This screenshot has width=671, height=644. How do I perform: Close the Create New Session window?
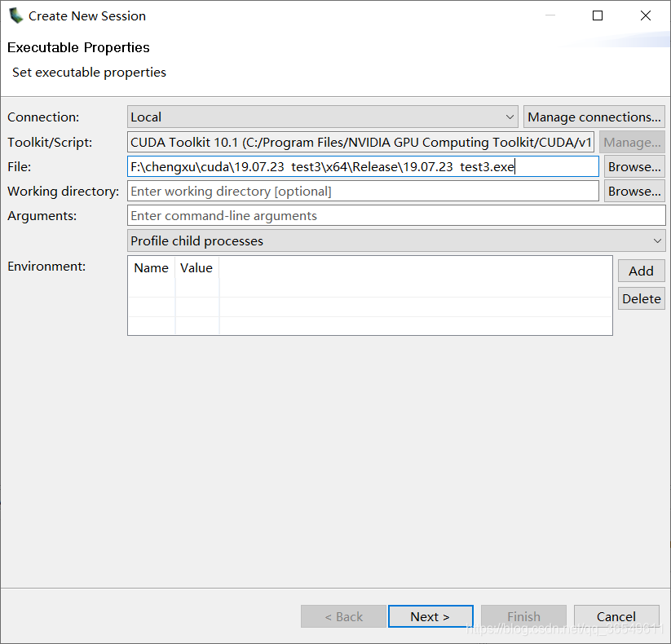coord(646,15)
